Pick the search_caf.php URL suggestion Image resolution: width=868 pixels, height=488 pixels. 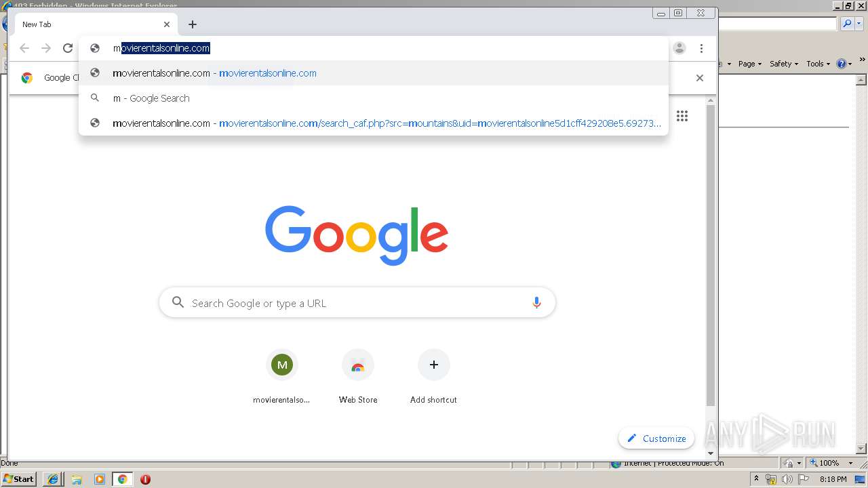[374, 123]
